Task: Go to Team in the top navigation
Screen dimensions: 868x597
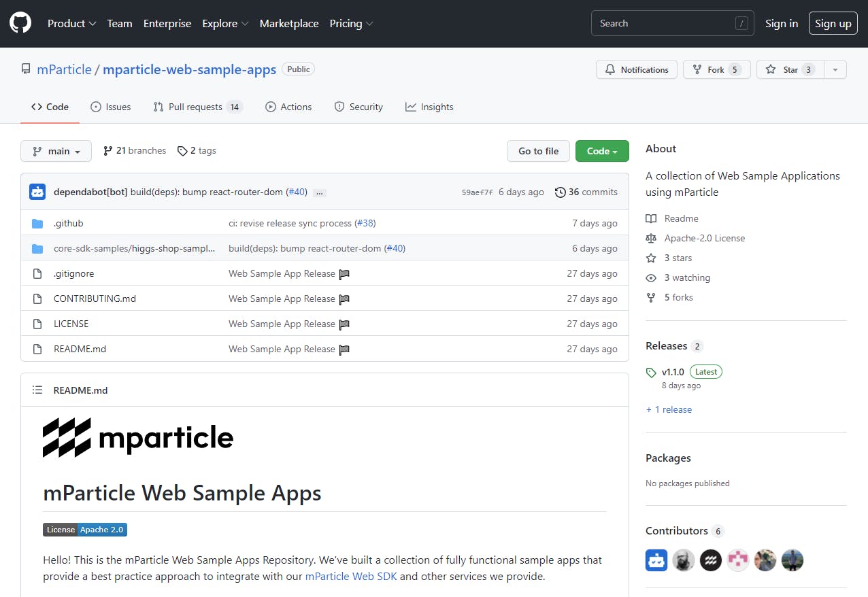Action: 120,23
